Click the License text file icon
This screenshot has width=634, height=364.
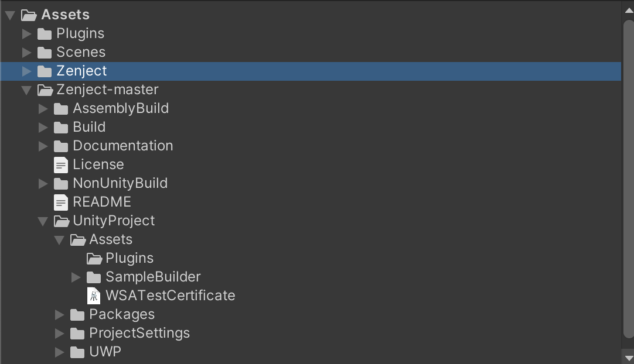click(x=61, y=165)
